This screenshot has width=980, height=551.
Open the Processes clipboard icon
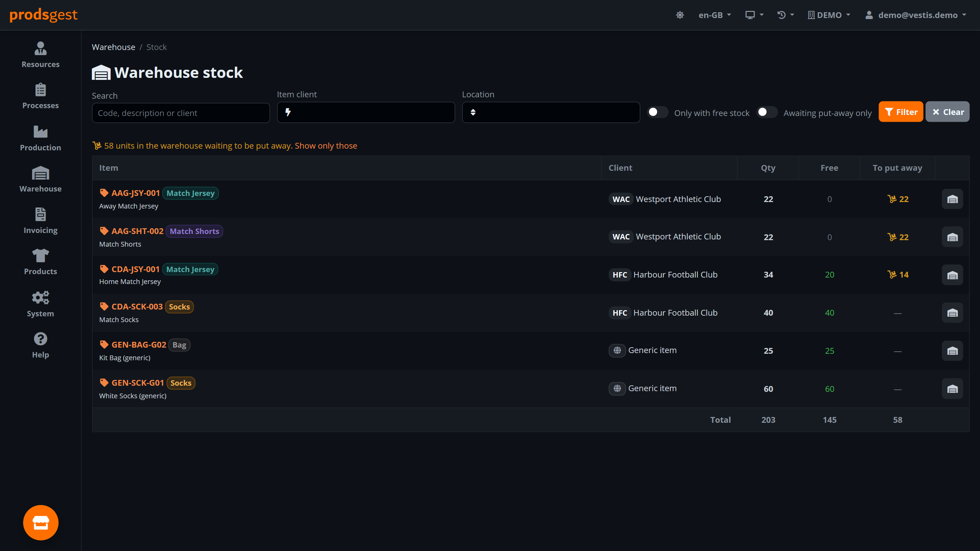tap(40, 90)
